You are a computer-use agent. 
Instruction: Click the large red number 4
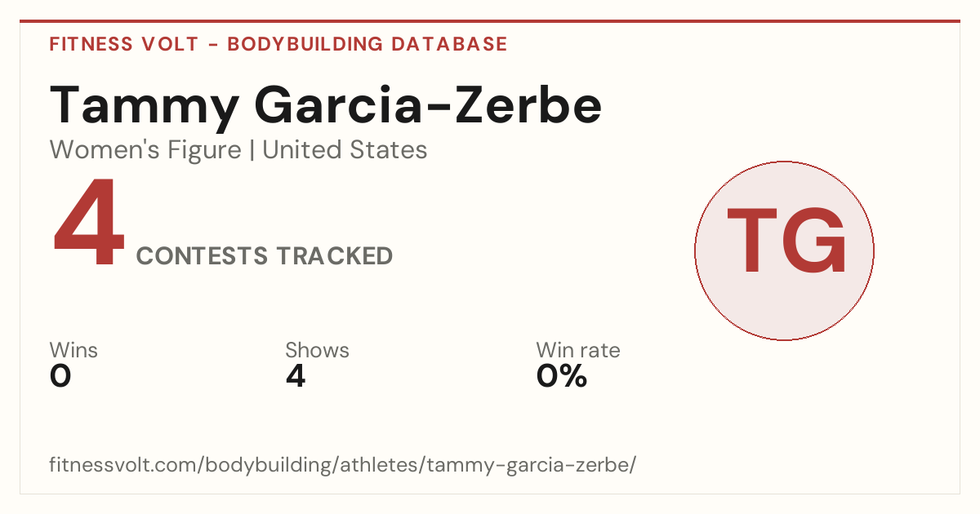pyautogui.click(x=90, y=224)
